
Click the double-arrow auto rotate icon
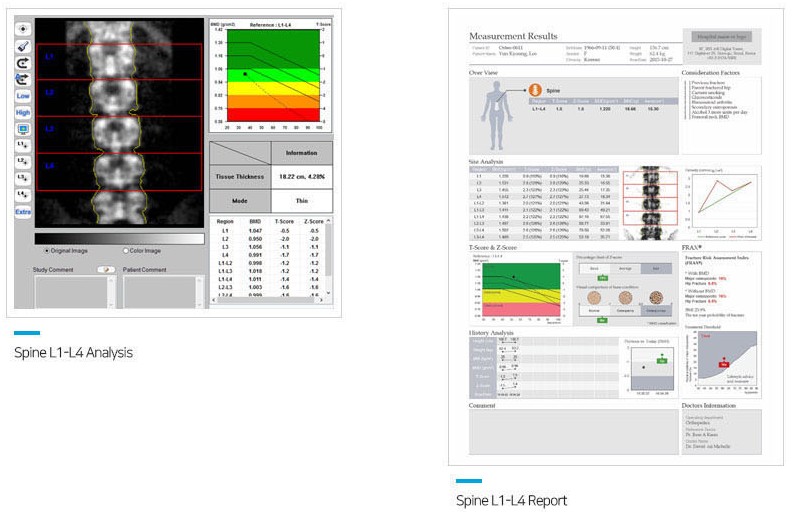pyautogui.click(x=23, y=79)
